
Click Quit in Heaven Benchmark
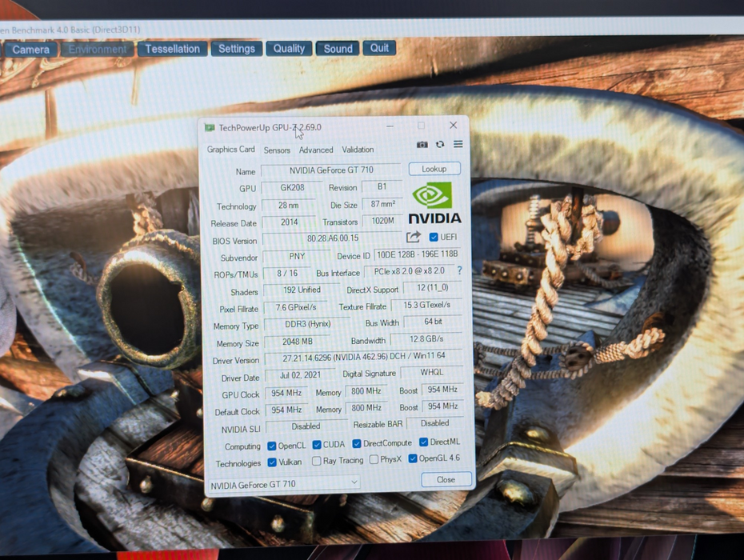[x=379, y=48]
